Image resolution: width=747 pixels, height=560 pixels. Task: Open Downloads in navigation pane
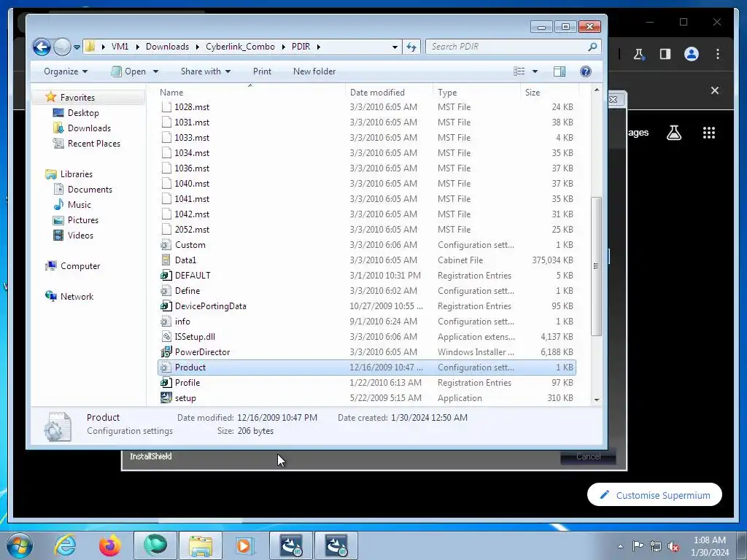pos(89,128)
